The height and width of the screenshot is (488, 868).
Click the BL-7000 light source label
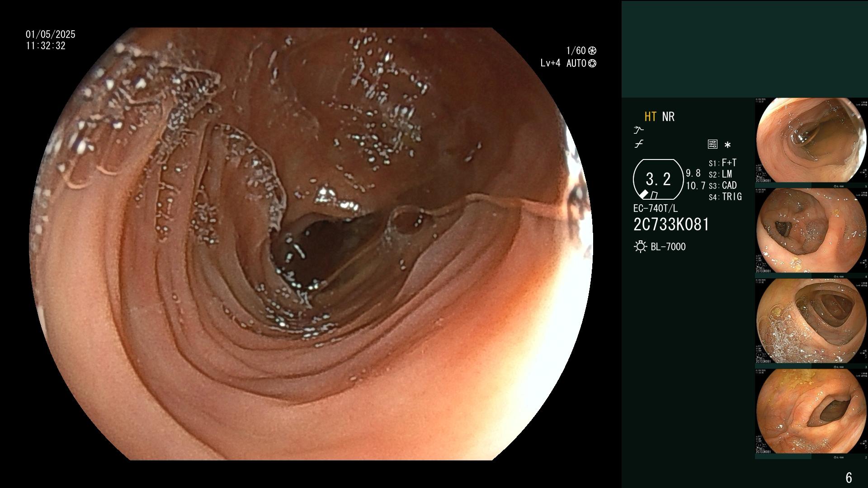pyautogui.click(x=668, y=247)
